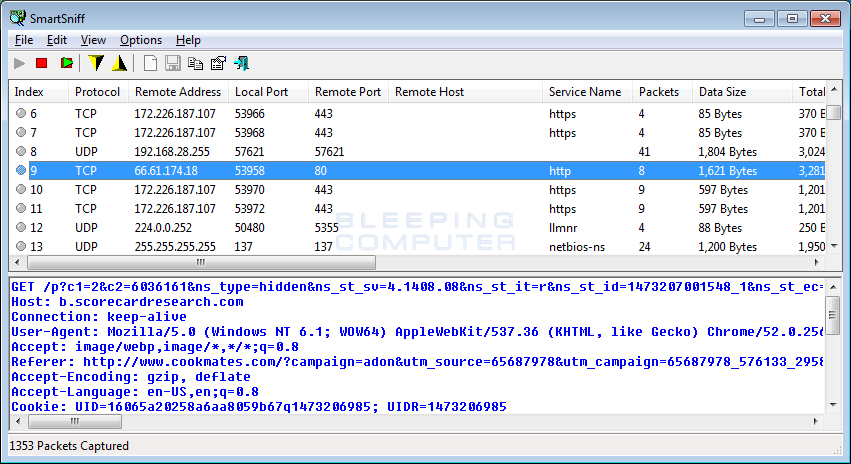Click the Accept-Language: en-US,en;q=0.8 line
The height and width of the screenshot is (464, 851).
pos(135,391)
